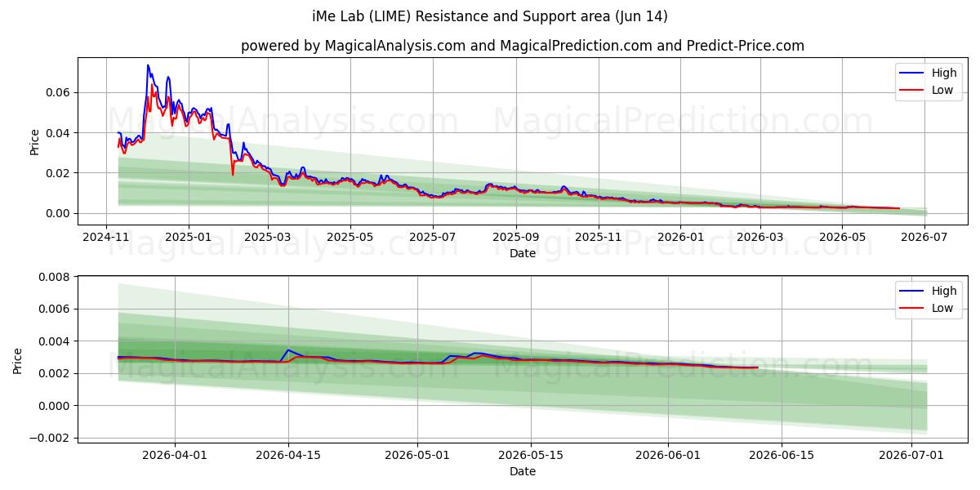Click the bottom chart 'Price' axis label

[x=18, y=359]
